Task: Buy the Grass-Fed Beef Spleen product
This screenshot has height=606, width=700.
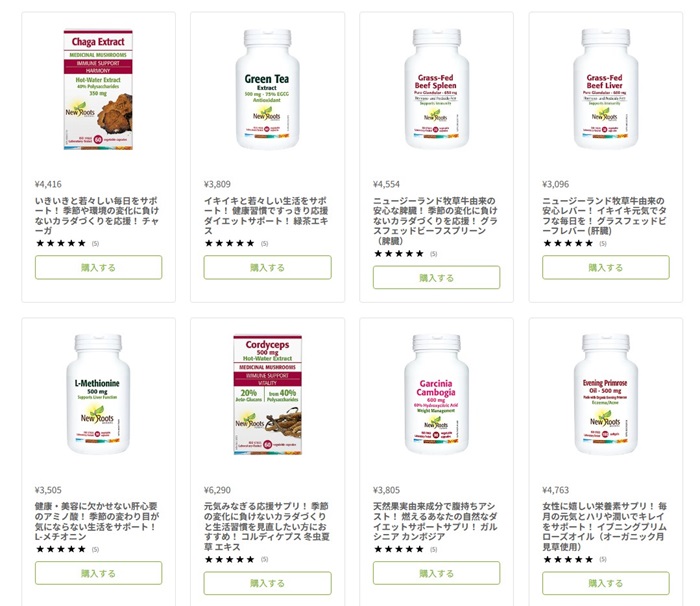Action: [436, 278]
